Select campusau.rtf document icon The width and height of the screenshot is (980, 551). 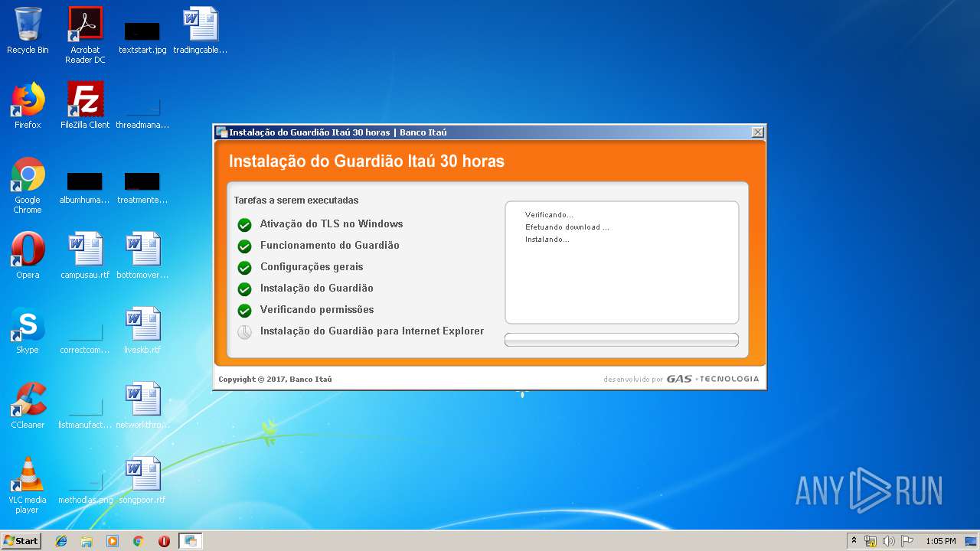[85, 256]
